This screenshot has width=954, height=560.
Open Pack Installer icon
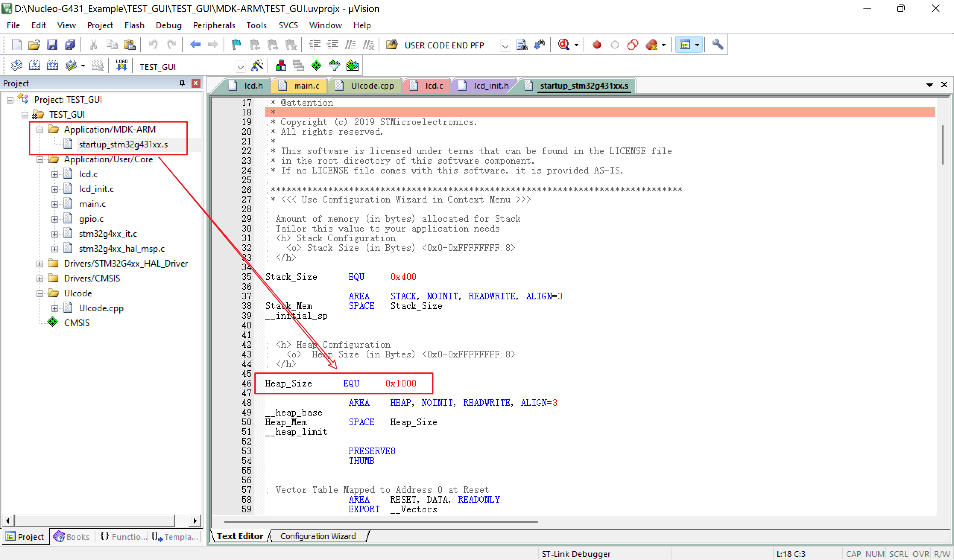point(352,66)
